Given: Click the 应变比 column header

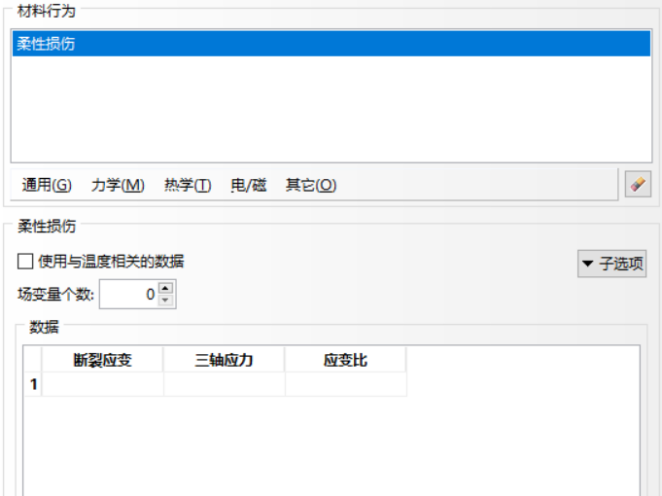Looking at the screenshot, I should pos(345,360).
